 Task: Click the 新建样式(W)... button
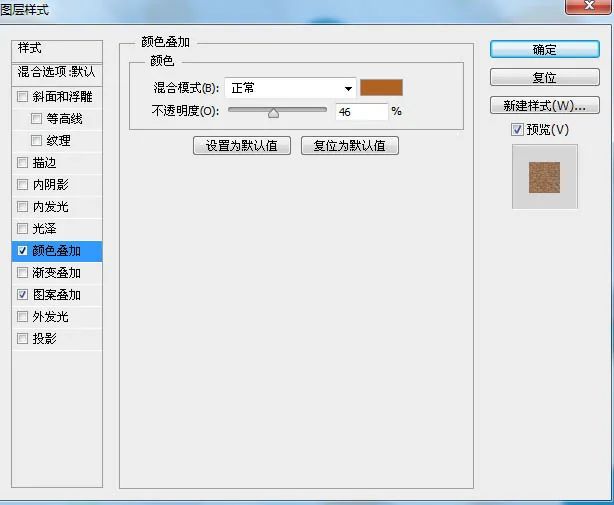[x=544, y=105]
